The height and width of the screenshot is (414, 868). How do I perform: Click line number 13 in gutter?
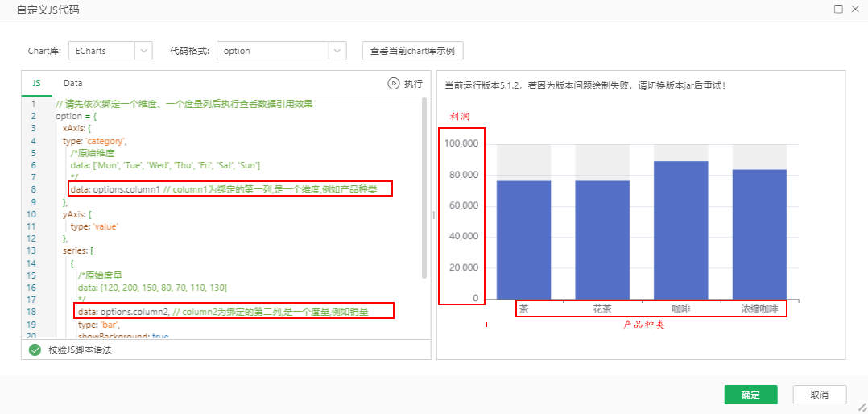pyautogui.click(x=33, y=250)
